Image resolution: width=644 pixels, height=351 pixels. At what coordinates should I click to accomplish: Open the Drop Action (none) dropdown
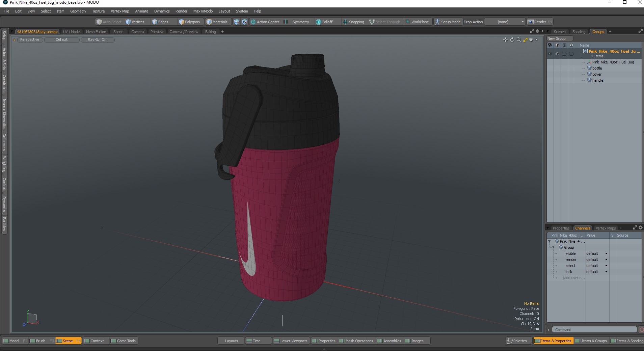click(x=505, y=22)
